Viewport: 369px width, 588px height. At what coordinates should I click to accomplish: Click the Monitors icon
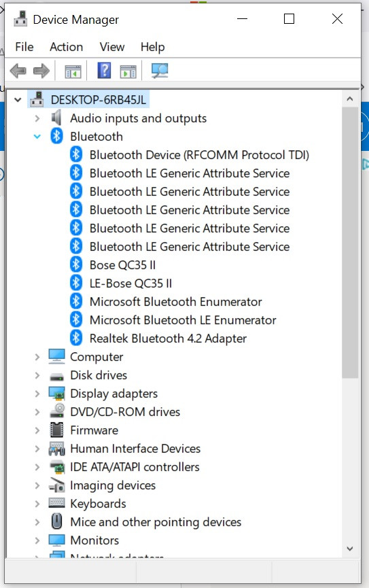(x=56, y=540)
